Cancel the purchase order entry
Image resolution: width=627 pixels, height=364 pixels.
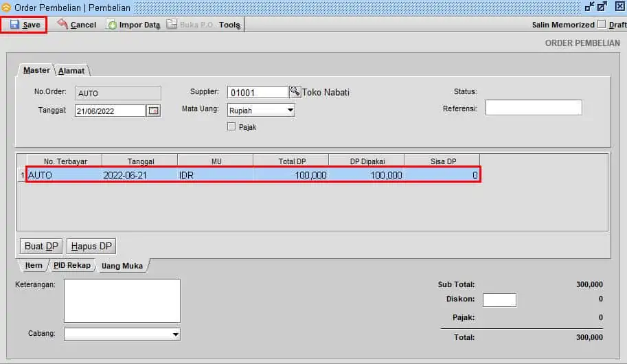(x=76, y=25)
